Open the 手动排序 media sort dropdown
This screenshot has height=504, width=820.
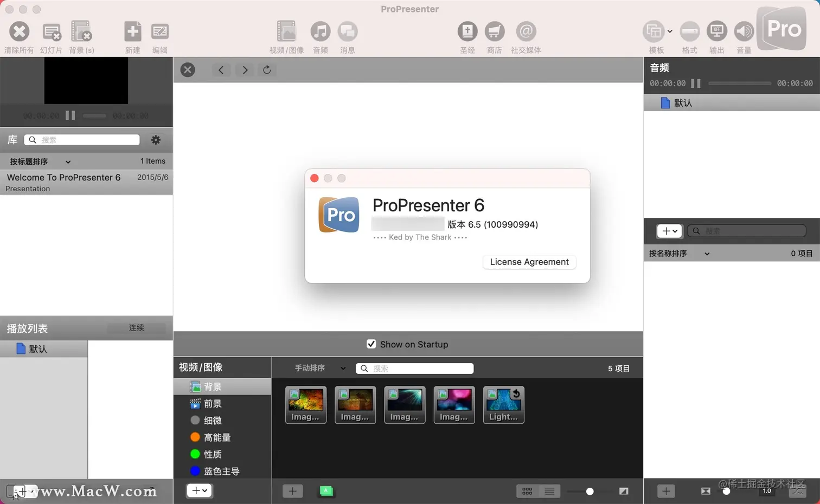(x=319, y=368)
